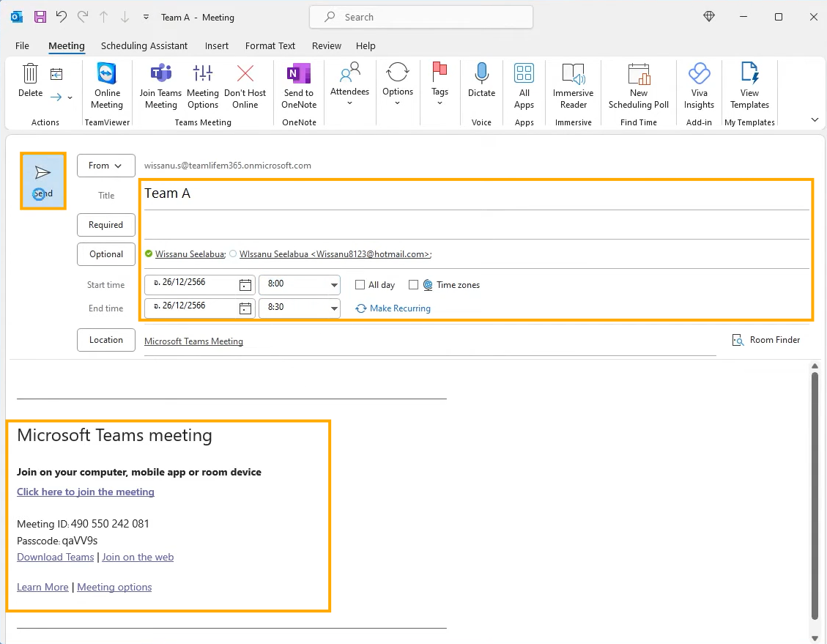Click Make Recurring link
The image size is (827, 644).
(x=393, y=308)
